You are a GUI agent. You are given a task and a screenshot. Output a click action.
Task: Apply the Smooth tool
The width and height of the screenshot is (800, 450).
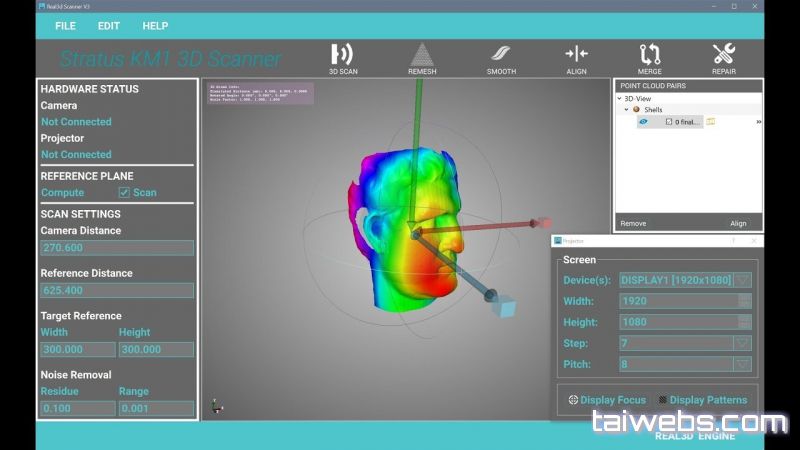point(500,55)
